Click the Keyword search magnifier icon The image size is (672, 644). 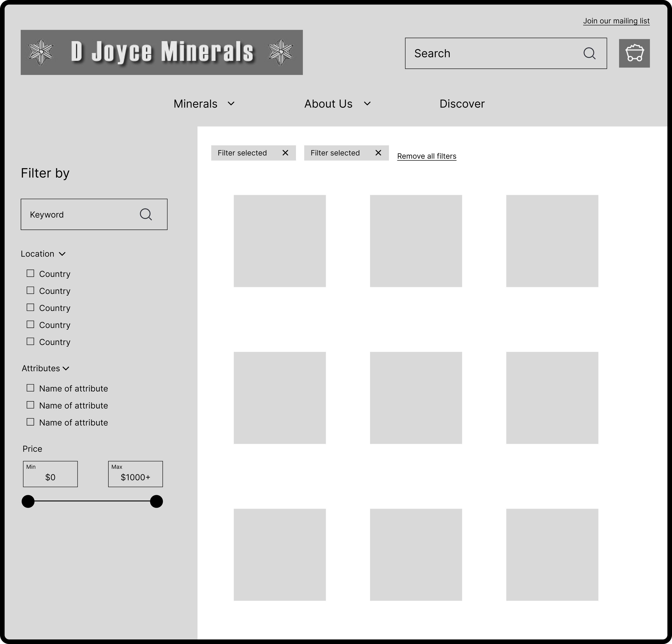[146, 214]
